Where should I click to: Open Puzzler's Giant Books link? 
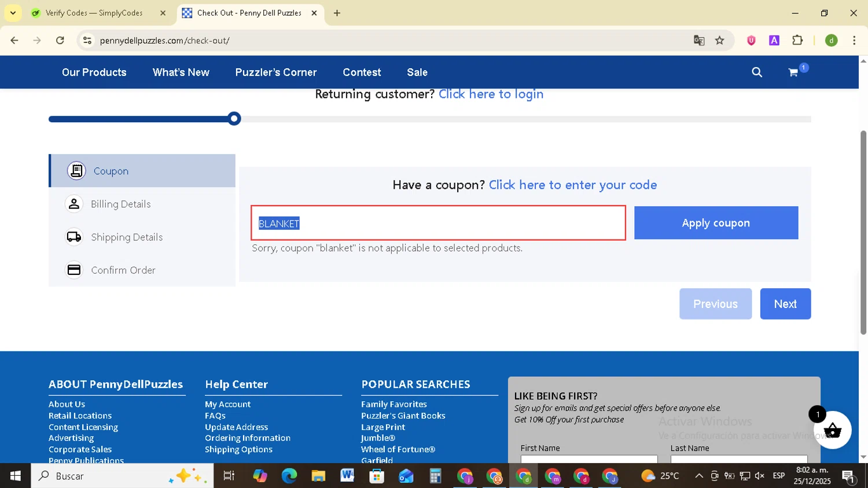pos(403,416)
